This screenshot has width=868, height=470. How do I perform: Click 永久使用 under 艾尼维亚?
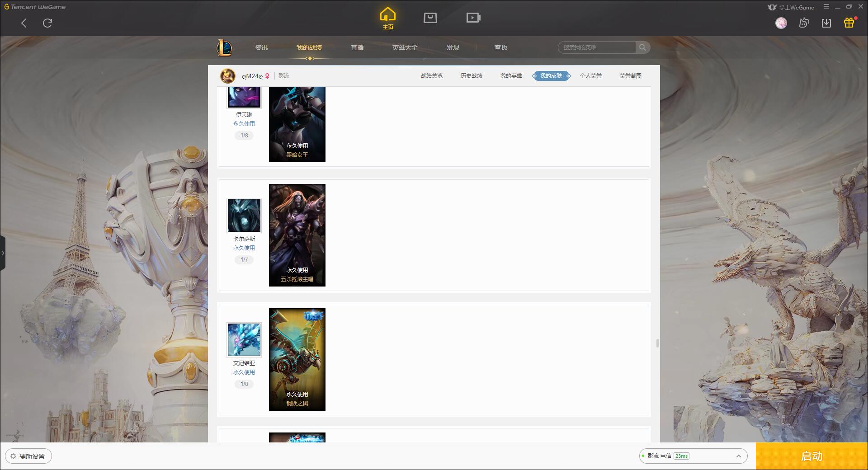244,372
